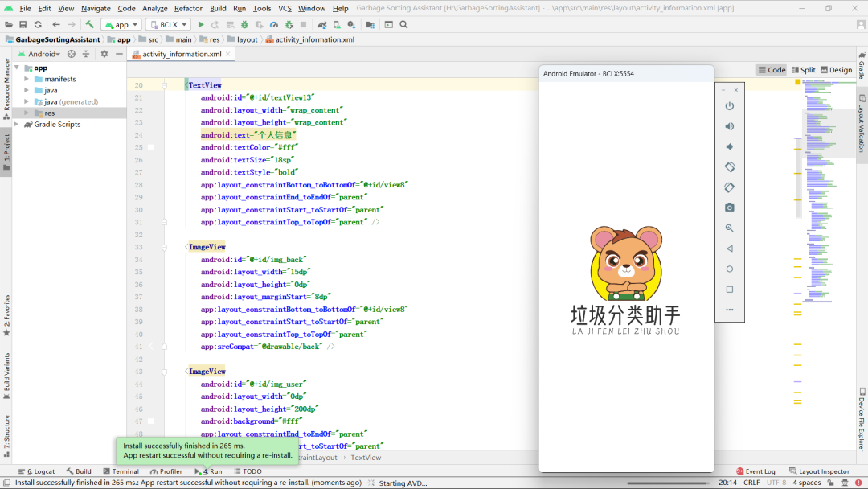Click Collapse All icon in Project panel

(x=86, y=54)
